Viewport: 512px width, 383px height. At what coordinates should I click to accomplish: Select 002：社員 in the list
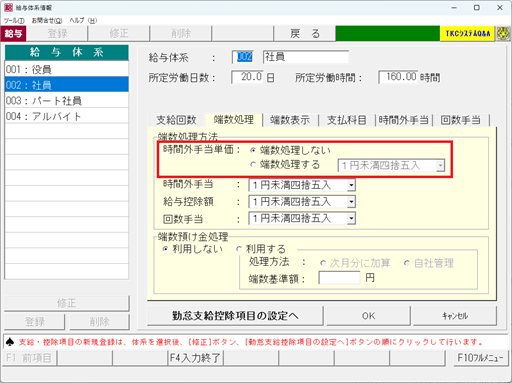(x=67, y=85)
